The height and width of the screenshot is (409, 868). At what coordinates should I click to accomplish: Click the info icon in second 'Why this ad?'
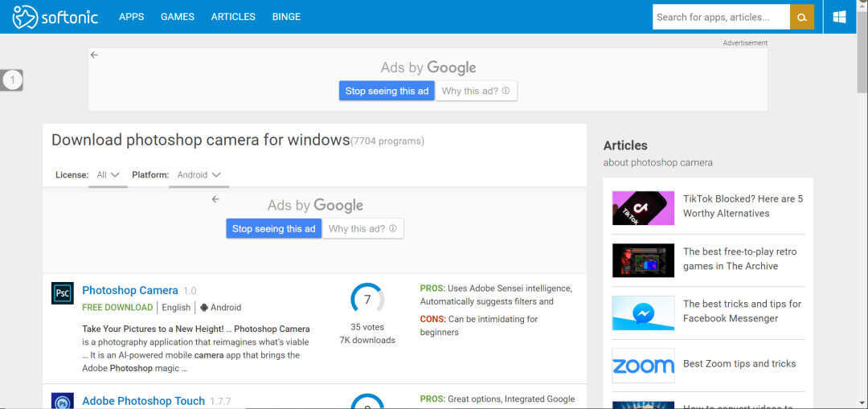(392, 228)
